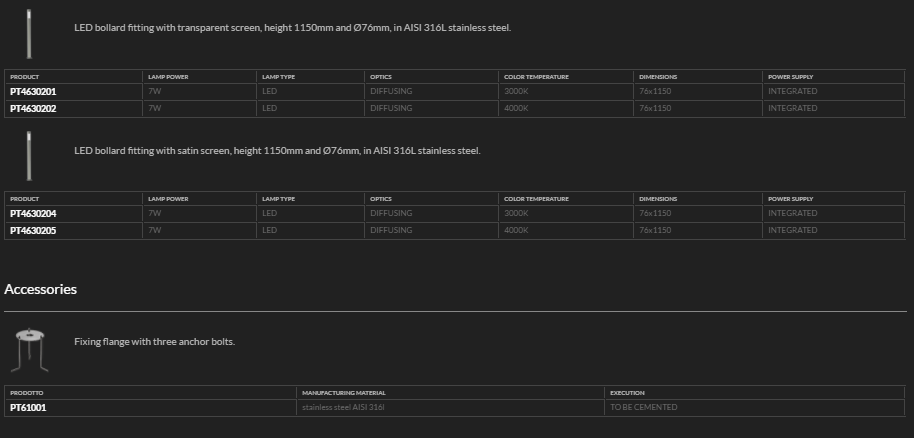Select the EXECUTION column header
The width and height of the screenshot is (914, 438).
(x=627, y=393)
